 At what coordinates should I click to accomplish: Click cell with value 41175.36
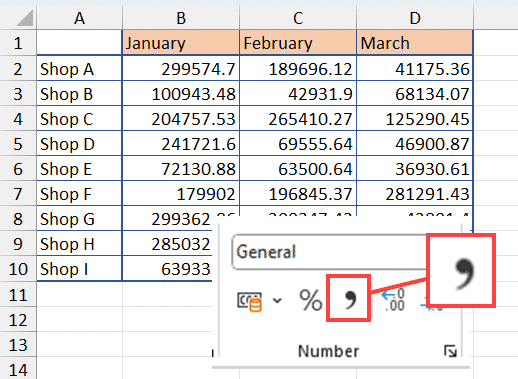[x=415, y=69]
